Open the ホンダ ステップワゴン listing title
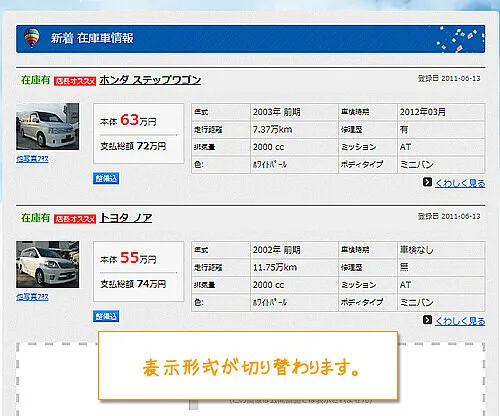The image size is (500, 416). pyautogui.click(x=150, y=80)
